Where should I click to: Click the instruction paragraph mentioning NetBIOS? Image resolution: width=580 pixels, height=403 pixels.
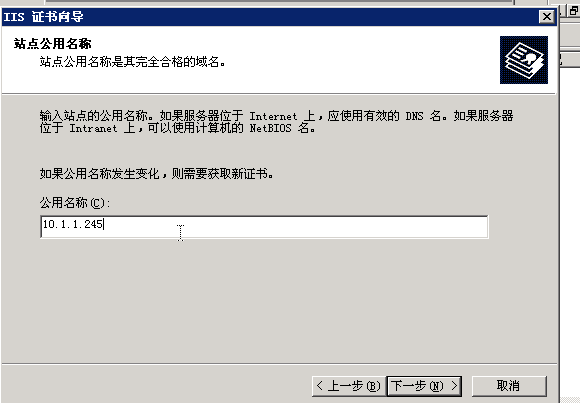276,122
